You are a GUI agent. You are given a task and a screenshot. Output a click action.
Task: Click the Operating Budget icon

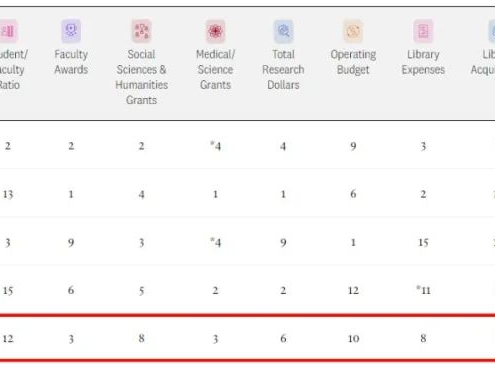tap(353, 31)
